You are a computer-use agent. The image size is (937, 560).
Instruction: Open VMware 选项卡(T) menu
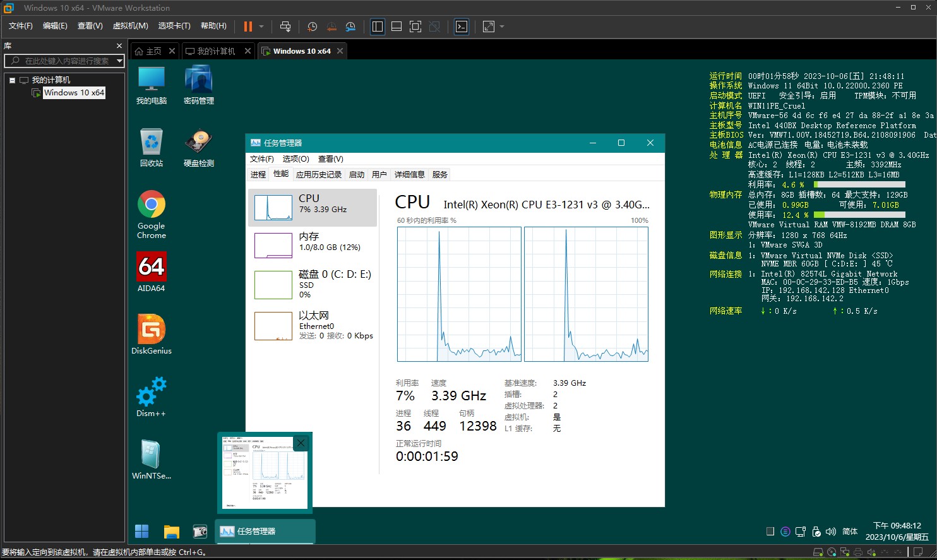click(x=174, y=26)
